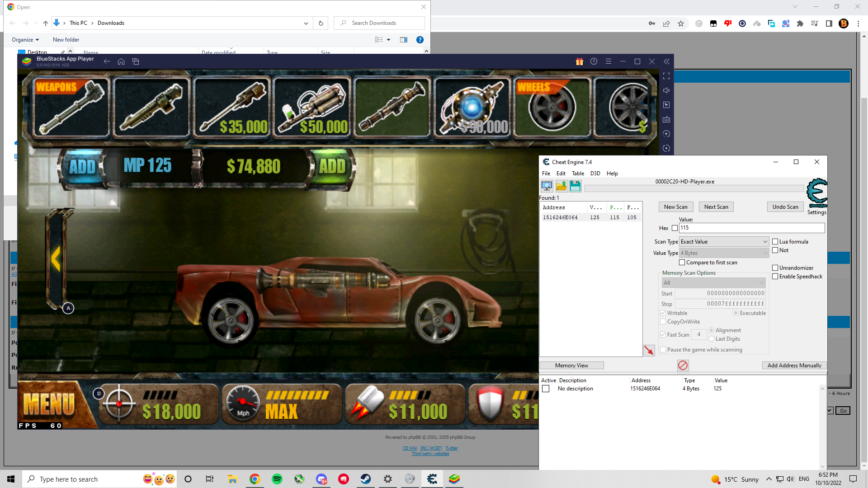Open the Table menu in Cheat Engine
Image resolution: width=868 pixels, height=488 pixels.
coord(578,173)
